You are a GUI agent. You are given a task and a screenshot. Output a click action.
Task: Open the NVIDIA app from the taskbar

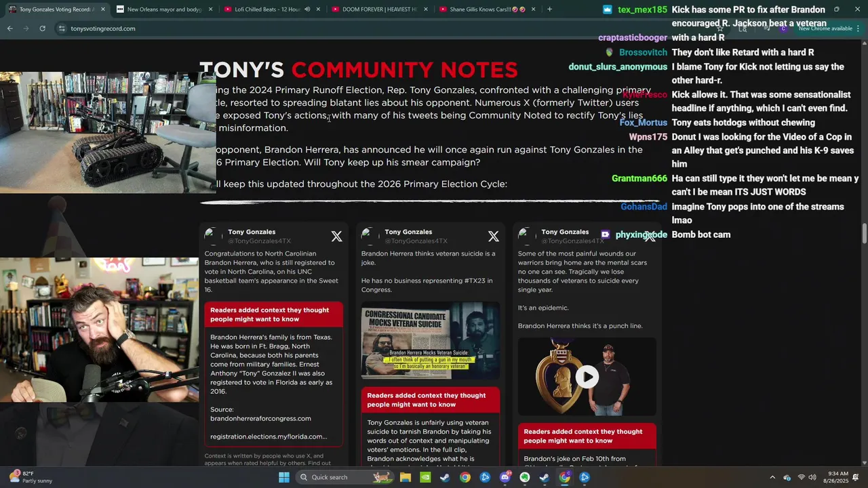425,477
